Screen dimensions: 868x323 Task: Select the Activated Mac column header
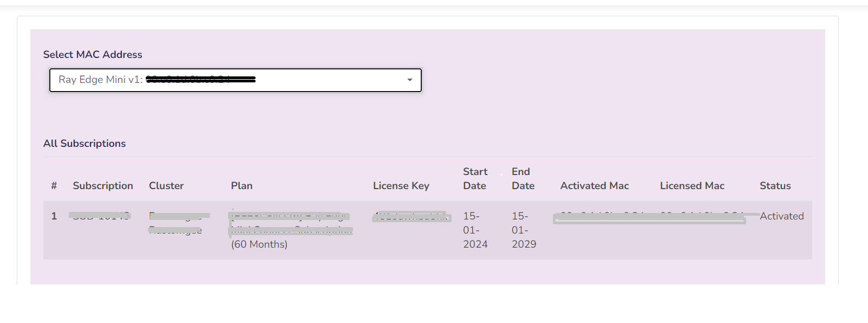click(594, 186)
